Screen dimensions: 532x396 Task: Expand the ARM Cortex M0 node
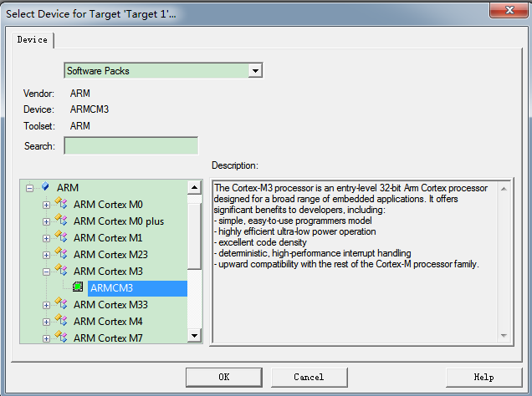pos(47,205)
